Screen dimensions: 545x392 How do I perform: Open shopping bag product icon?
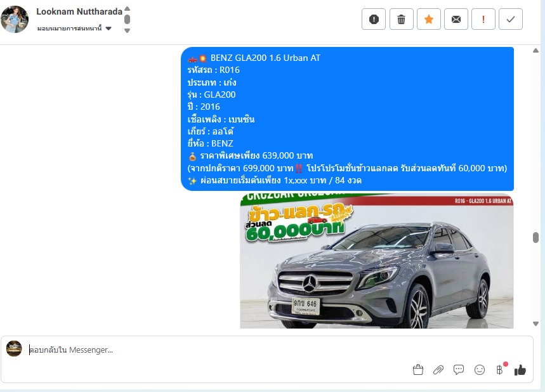[417, 370]
